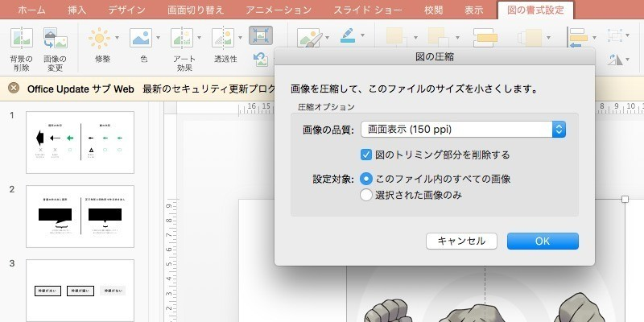Click the OK button in dialog
This screenshot has height=322, width=644.
point(543,241)
